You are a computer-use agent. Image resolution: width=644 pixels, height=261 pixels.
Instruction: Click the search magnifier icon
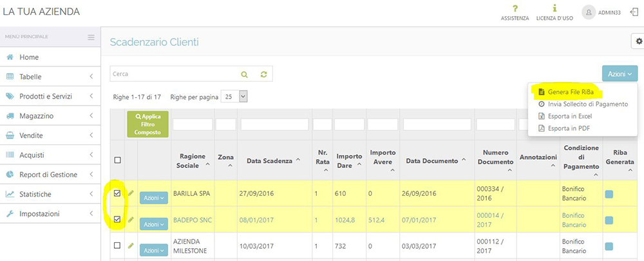click(x=244, y=74)
